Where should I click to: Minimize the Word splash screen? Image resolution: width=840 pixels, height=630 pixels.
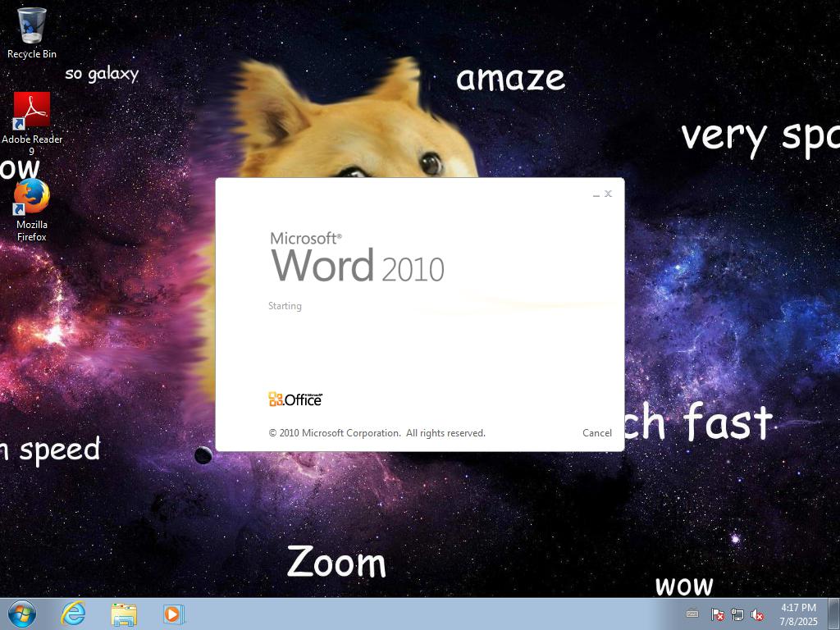point(596,194)
